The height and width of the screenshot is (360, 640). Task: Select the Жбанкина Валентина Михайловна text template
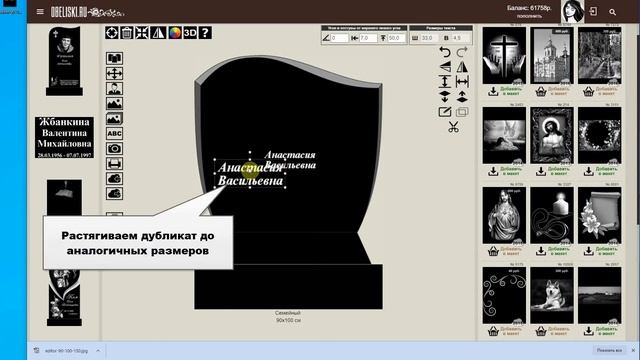[x=64, y=138]
